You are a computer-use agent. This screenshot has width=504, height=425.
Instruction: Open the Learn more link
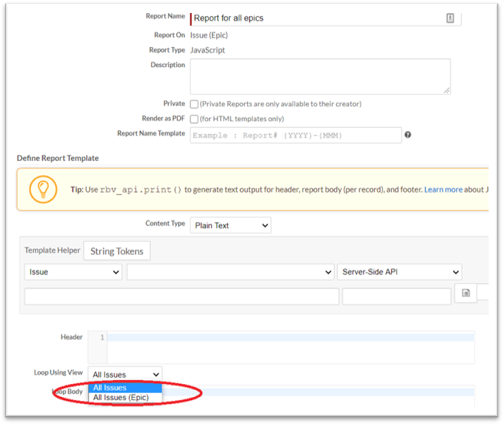click(443, 190)
